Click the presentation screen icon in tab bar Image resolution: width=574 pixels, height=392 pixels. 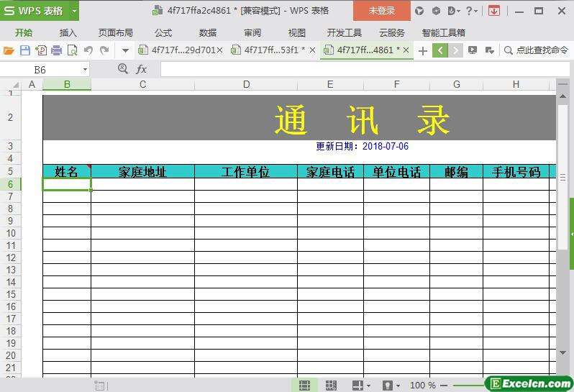click(x=473, y=50)
